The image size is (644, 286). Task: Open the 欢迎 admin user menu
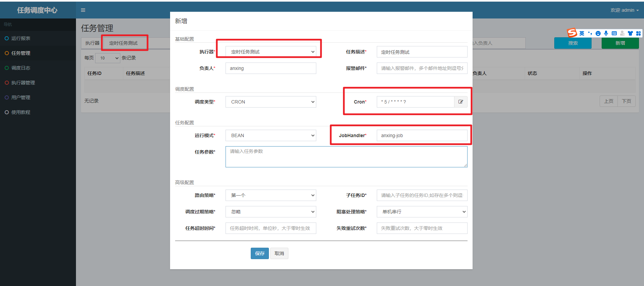[x=625, y=10]
